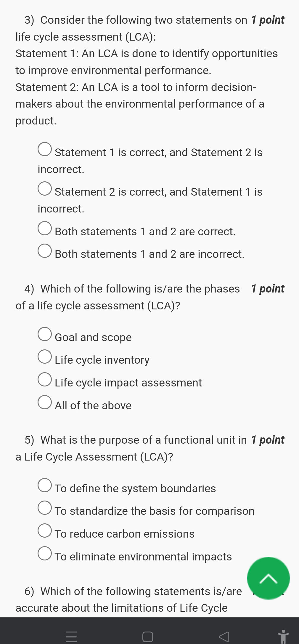Select 'Goal and scope' for question 4
The image size is (299, 644).
pos(45,334)
